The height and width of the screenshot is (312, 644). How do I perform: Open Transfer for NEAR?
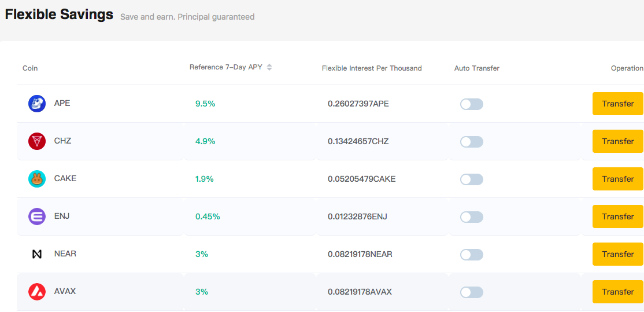click(618, 254)
